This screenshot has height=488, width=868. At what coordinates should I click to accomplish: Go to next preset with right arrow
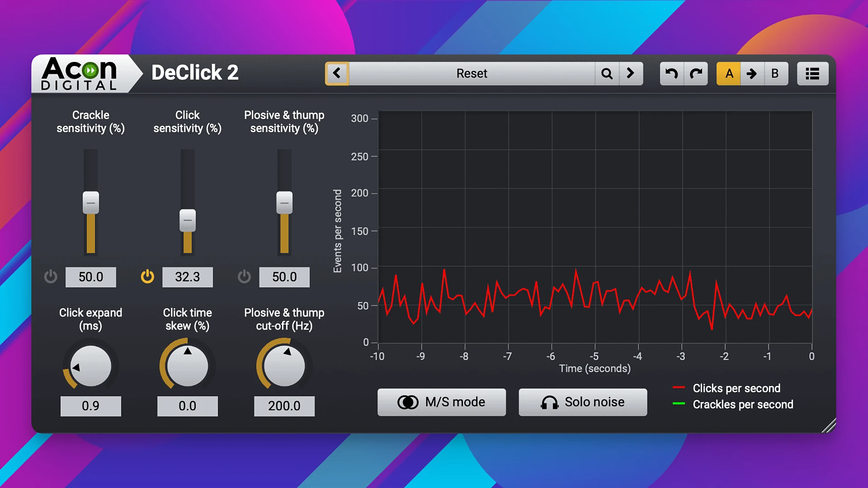coord(631,73)
